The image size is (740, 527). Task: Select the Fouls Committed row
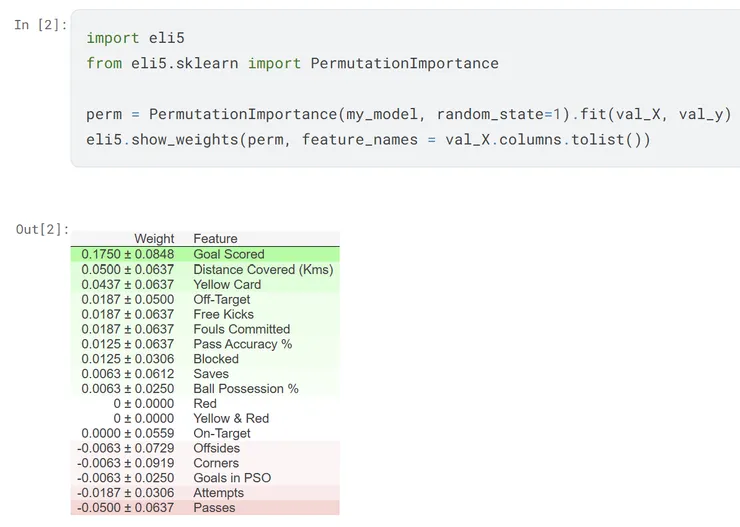pos(205,329)
